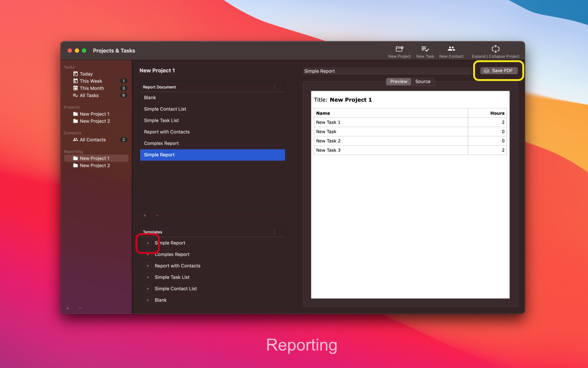Add a task via the New Task icon
This screenshot has height=368, width=588.
425,50
